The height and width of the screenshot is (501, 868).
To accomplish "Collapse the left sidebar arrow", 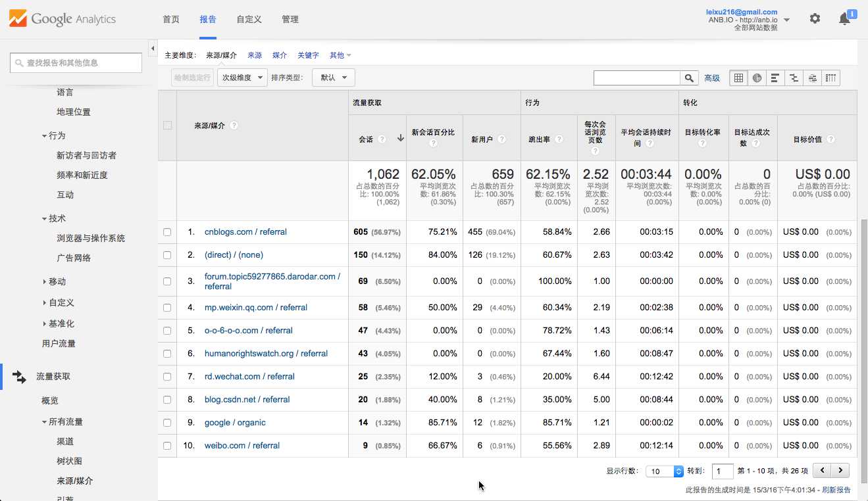I will tap(153, 48).
